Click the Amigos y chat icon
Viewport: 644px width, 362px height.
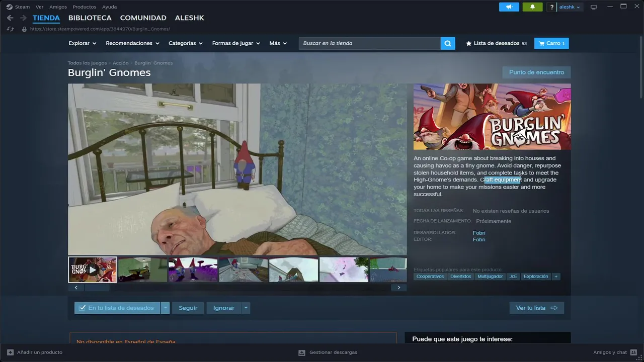633,352
